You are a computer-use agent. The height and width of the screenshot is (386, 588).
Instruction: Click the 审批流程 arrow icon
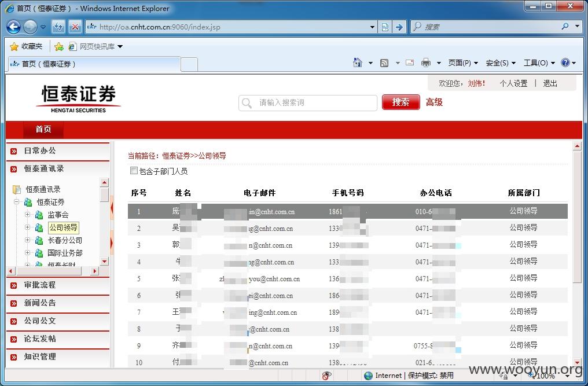point(14,285)
